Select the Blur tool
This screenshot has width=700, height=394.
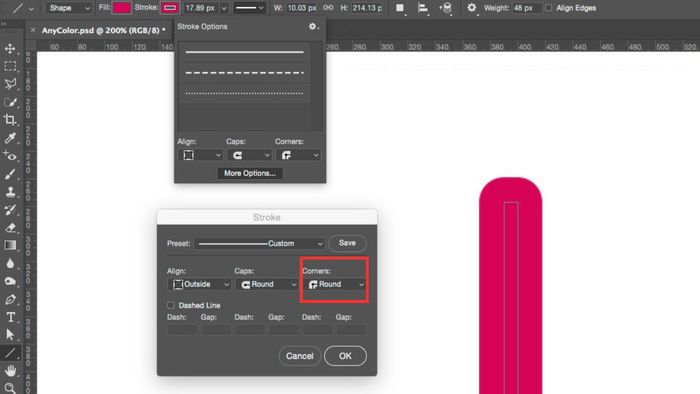coord(10,263)
